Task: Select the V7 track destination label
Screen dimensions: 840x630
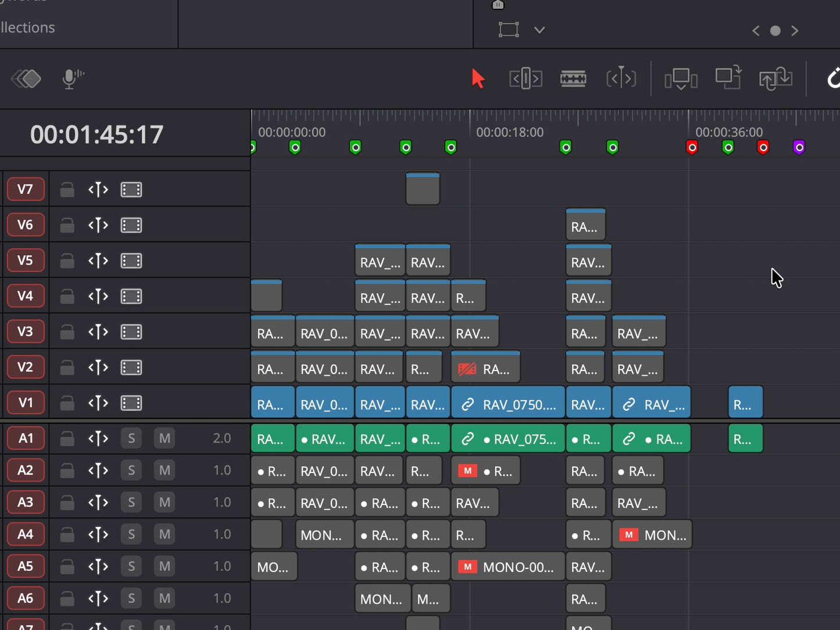Action: click(x=25, y=189)
